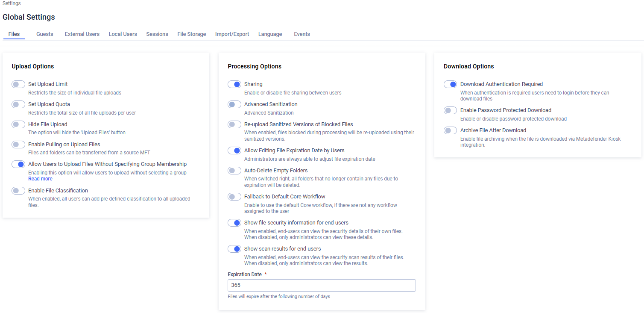The height and width of the screenshot is (313, 644).
Task: Enable Fallback to Default Core Workflow
Action: coord(234,197)
